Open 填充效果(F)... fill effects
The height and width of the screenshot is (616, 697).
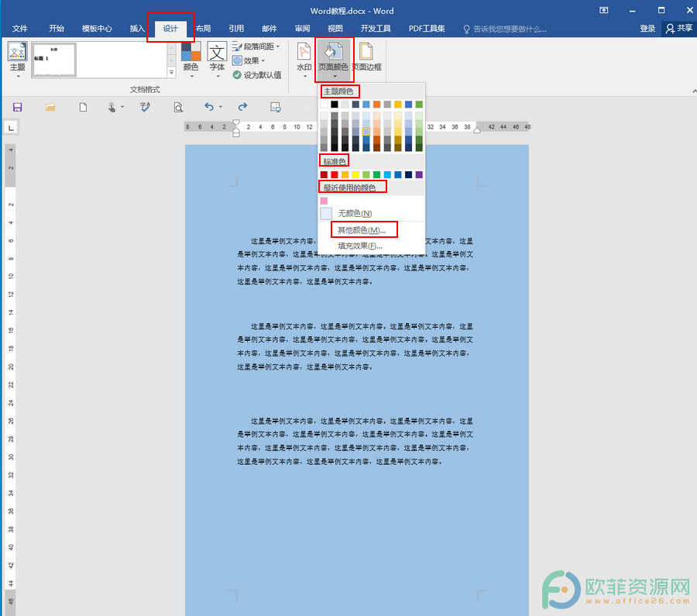tap(372, 246)
